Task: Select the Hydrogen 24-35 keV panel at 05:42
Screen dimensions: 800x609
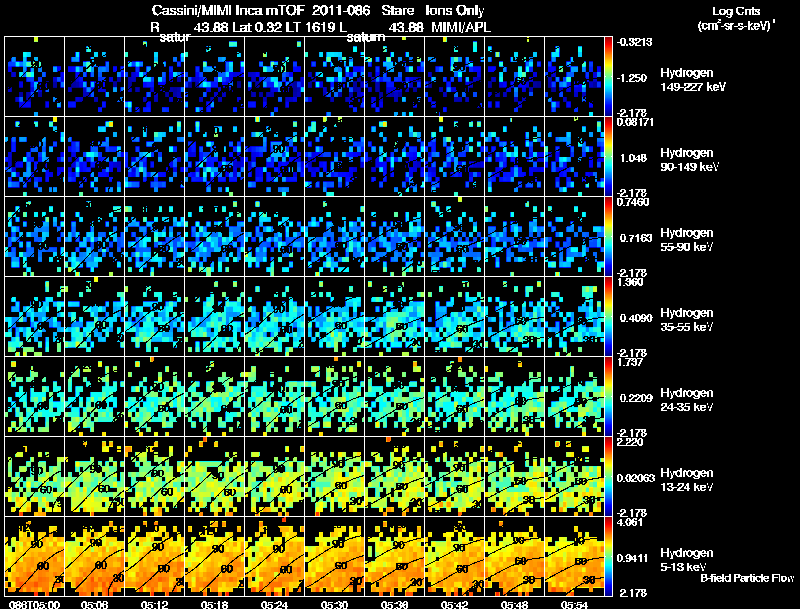Action: tap(454, 396)
